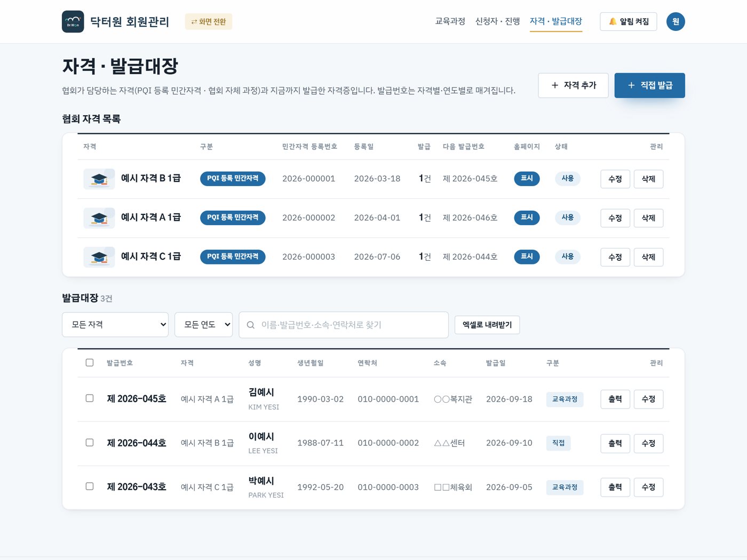Click registration number 2026-000002
747x560 pixels.
(x=309, y=218)
